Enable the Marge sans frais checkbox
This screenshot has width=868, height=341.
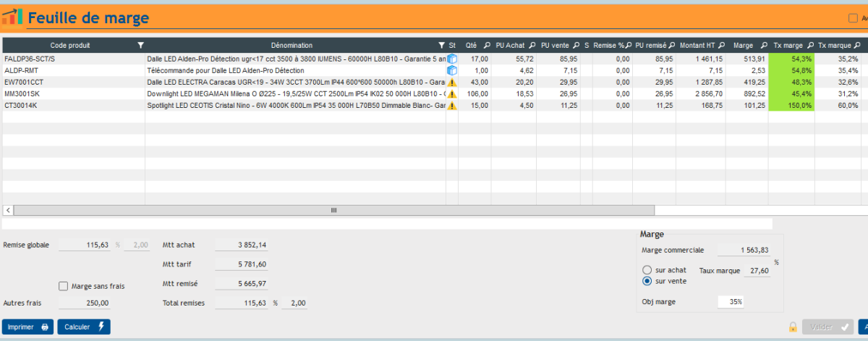pyautogui.click(x=64, y=286)
